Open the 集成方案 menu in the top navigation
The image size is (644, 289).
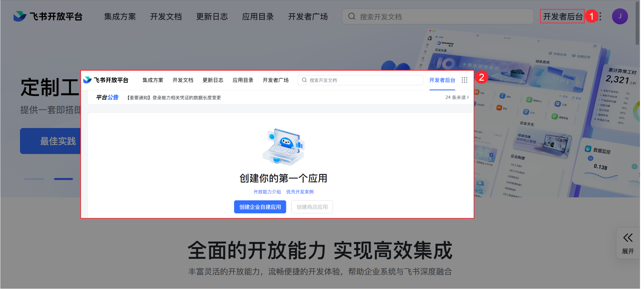coord(120,17)
